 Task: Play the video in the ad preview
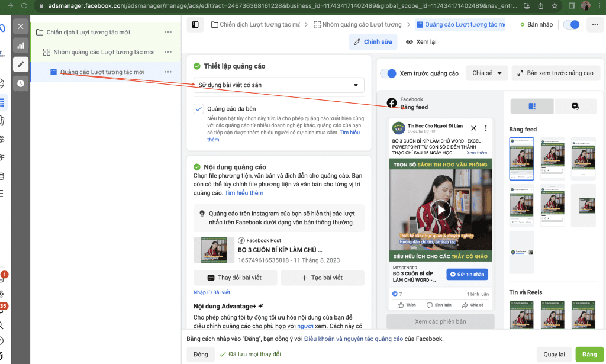(x=440, y=210)
